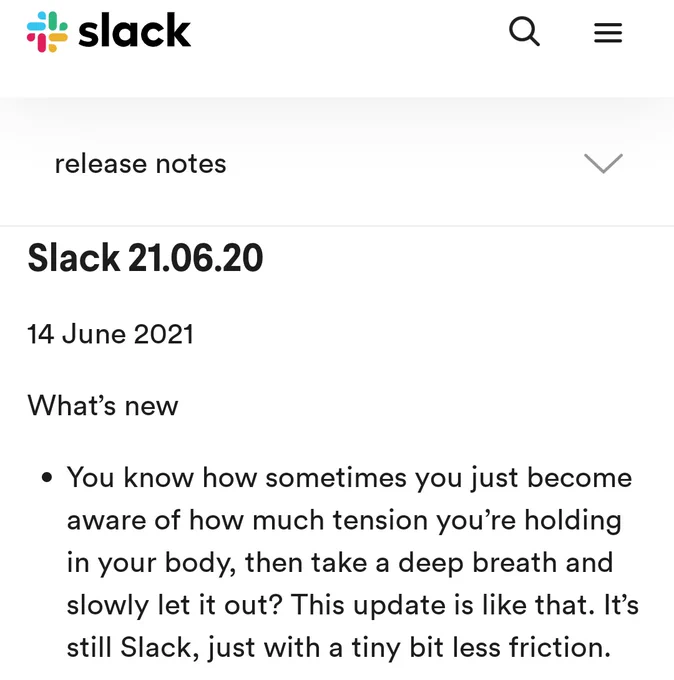The width and height of the screenshot is (674, 680).
Task: Select the What's new subheading
Action: 103,405
